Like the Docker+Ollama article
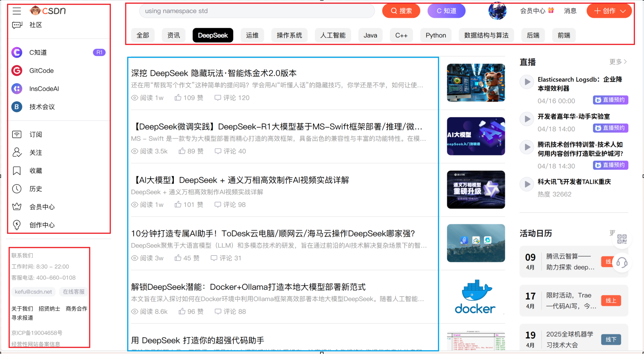 182,311
